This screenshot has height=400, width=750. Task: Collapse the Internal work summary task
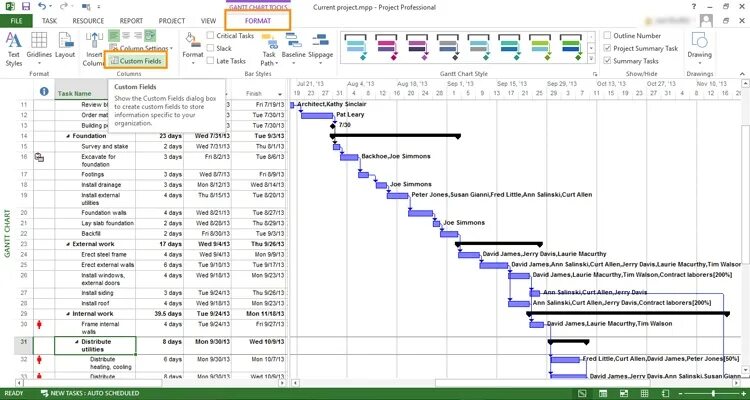pos(68,314)
